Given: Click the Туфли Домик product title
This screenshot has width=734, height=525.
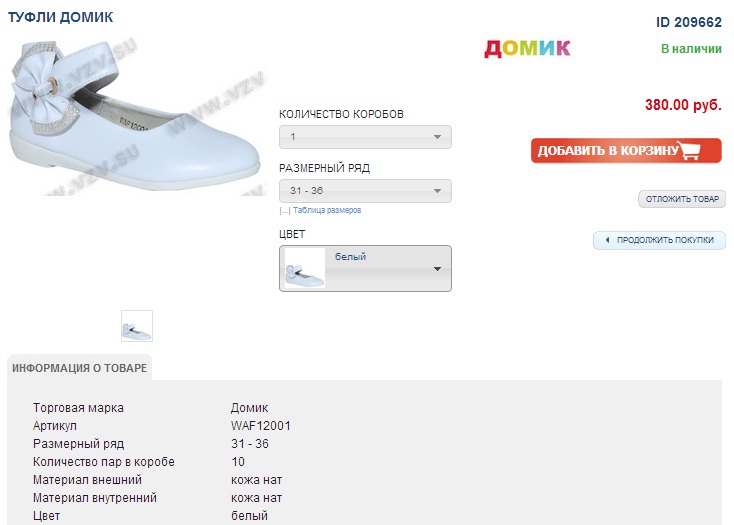Looking at the screenshot, I should pyautogui.click(x=60, y=17).
